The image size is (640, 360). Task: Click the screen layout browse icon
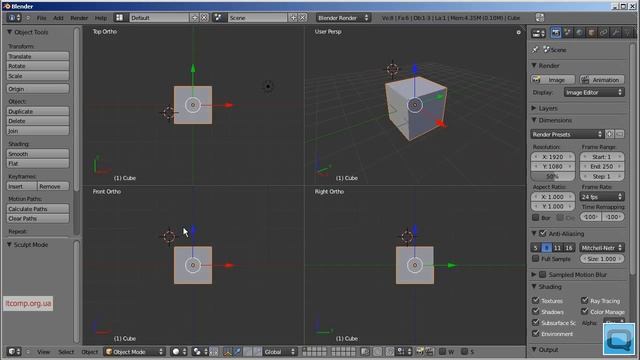tap(120, 18)
